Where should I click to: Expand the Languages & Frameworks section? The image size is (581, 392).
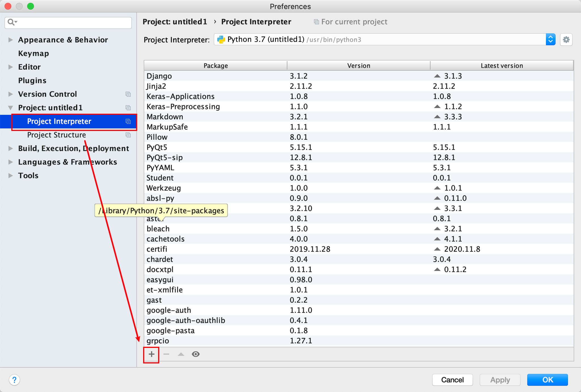tap(10, 162)
